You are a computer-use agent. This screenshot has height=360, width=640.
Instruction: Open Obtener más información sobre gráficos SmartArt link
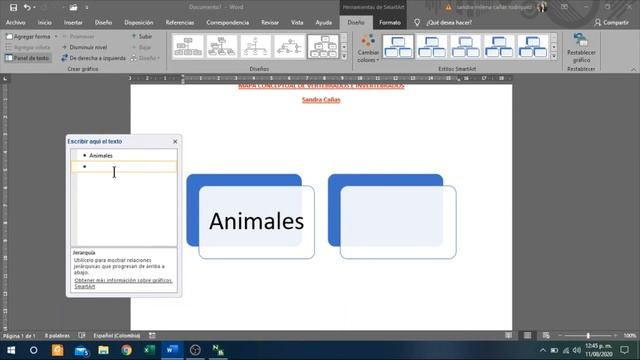123,283
